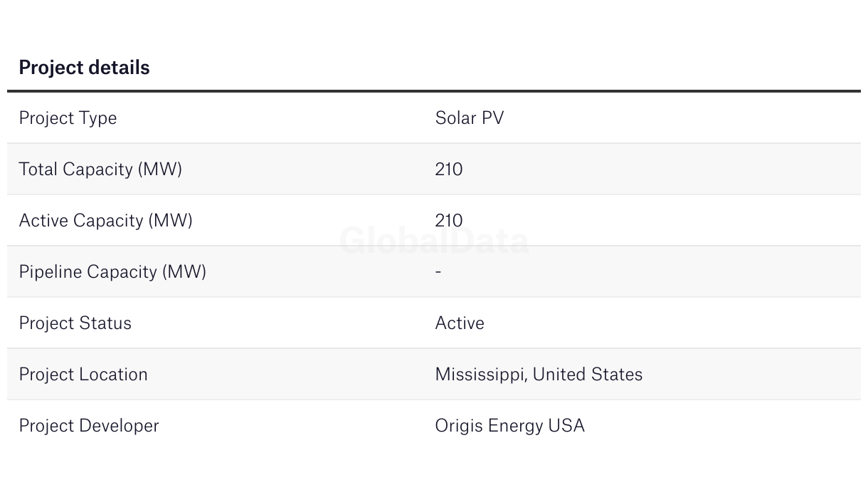Select the Solar PV value
Viewport: 868px width, 480px height.
pyautogui.click(x=469, y=118)
